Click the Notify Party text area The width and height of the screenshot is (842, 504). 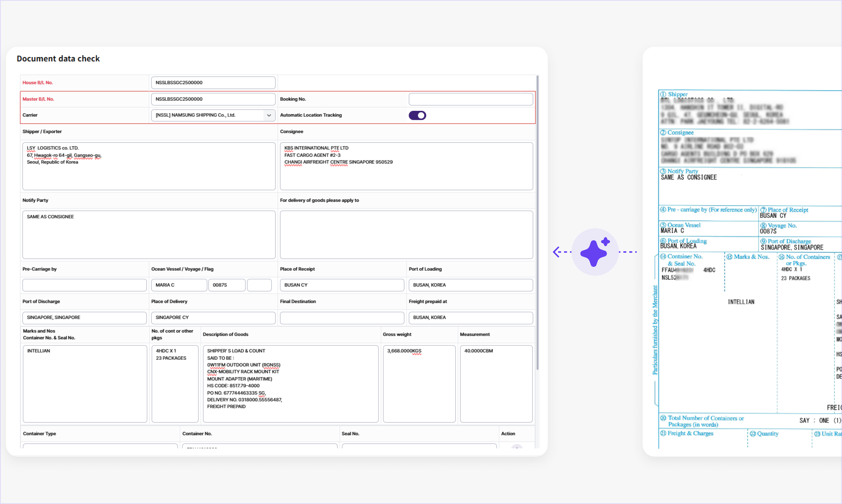(x=149, y=235)
